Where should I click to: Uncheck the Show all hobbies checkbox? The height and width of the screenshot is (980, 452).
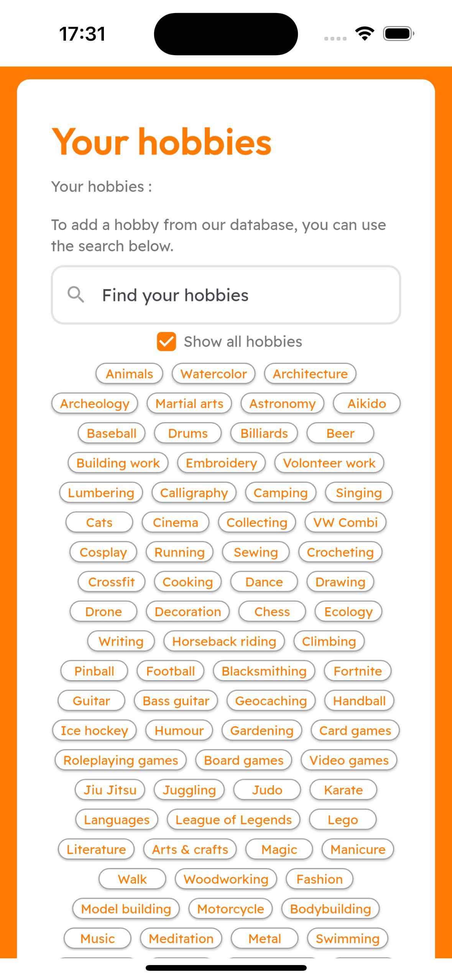pos(166,341)
